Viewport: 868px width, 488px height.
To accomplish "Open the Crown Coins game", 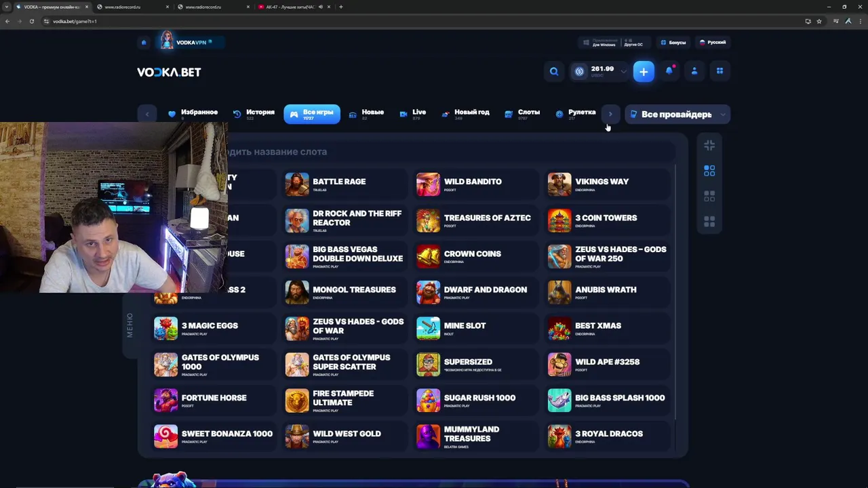I will coord(475,256).
